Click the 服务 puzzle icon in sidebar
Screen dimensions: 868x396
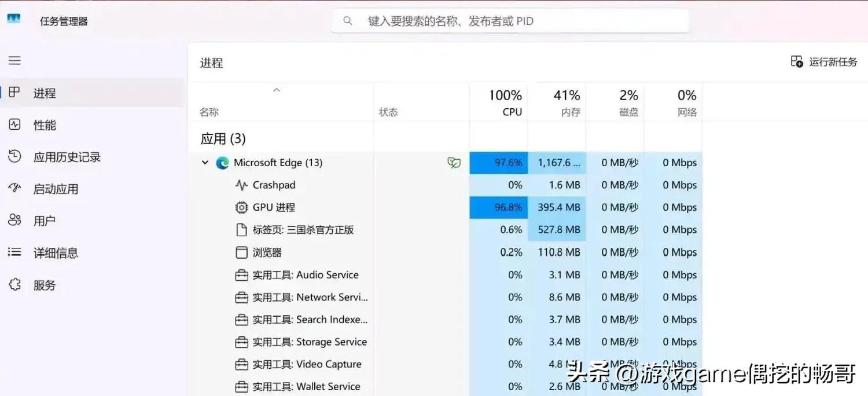click(14, 284)
